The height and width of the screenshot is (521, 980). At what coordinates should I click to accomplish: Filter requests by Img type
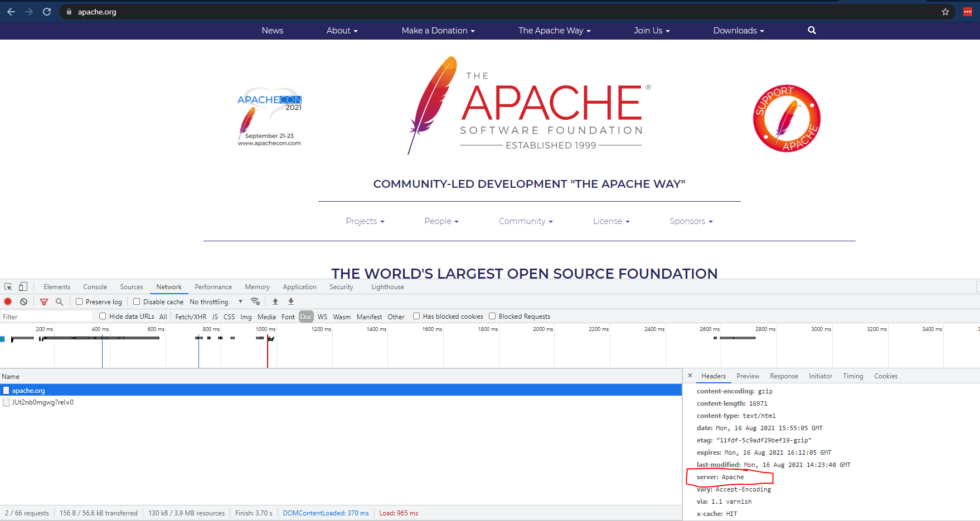click(x=246, y=317)
